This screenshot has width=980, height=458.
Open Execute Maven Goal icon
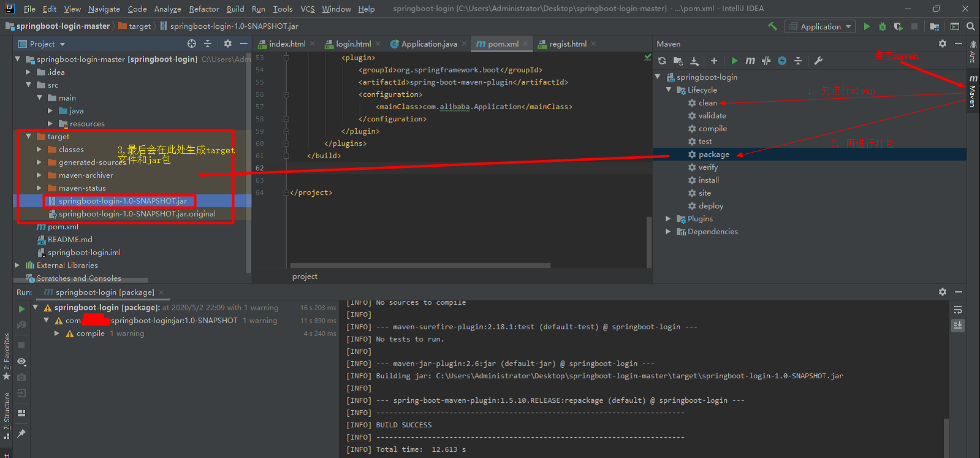coord(750,61)
